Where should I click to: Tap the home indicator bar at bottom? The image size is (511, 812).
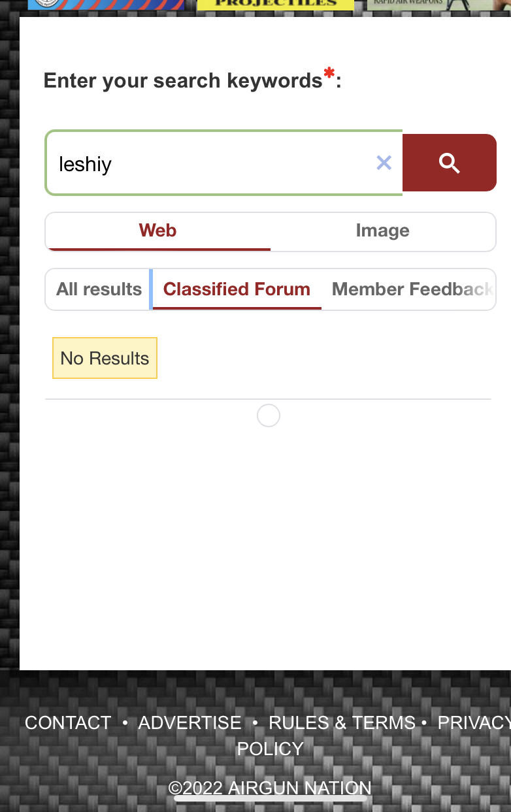(x=270, y=798)
